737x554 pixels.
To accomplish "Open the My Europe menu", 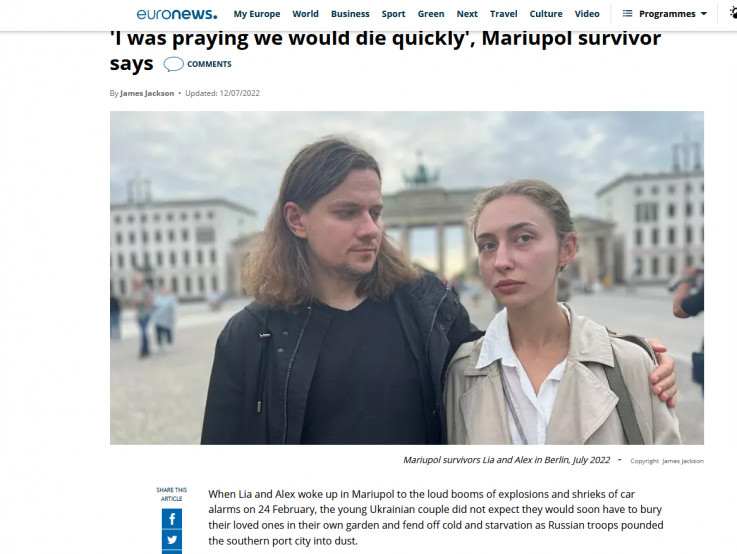I will point(257,14).
